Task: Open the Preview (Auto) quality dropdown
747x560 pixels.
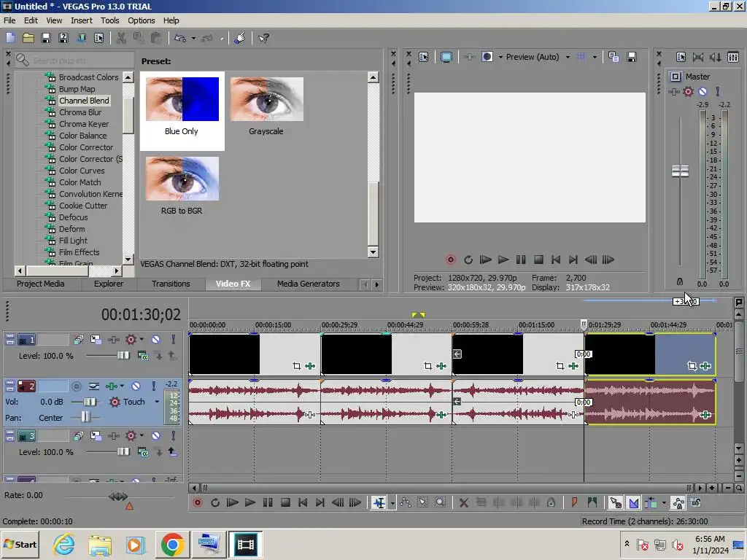Action: (x=568, y=57)
